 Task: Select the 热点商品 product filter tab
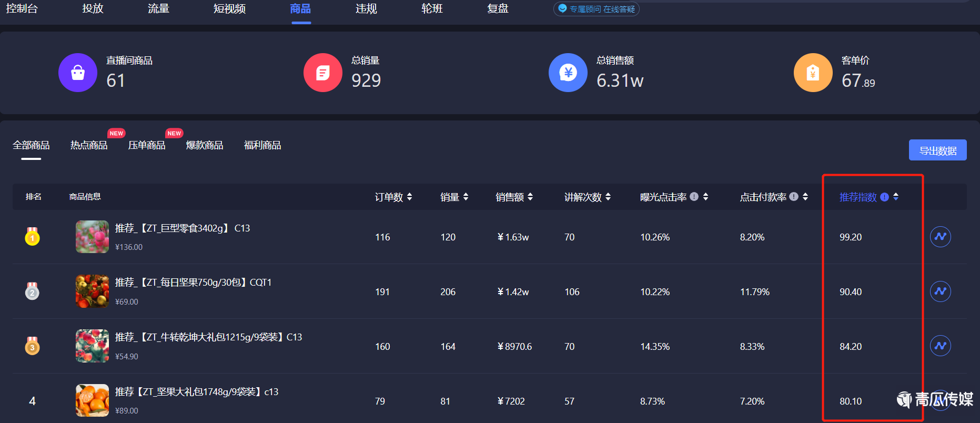(x=89, y=145)
